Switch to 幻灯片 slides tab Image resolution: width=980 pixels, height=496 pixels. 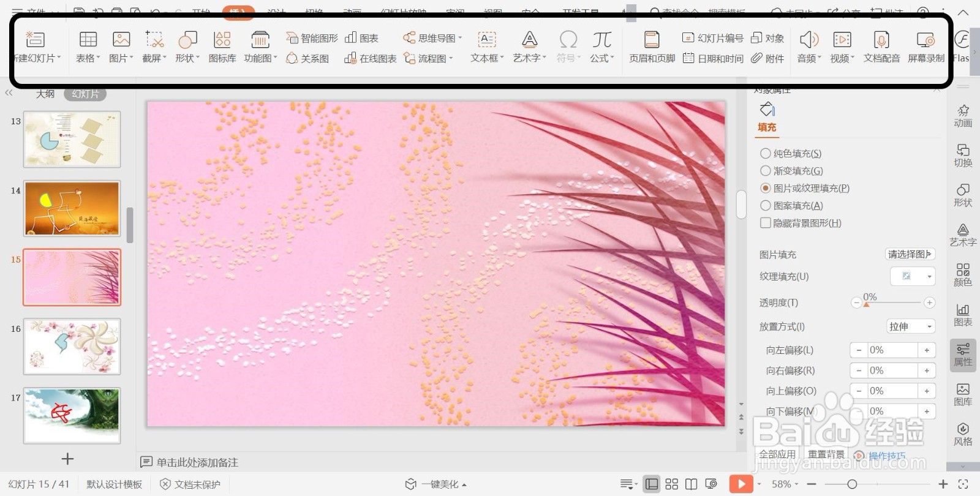(x=85, y=94)
